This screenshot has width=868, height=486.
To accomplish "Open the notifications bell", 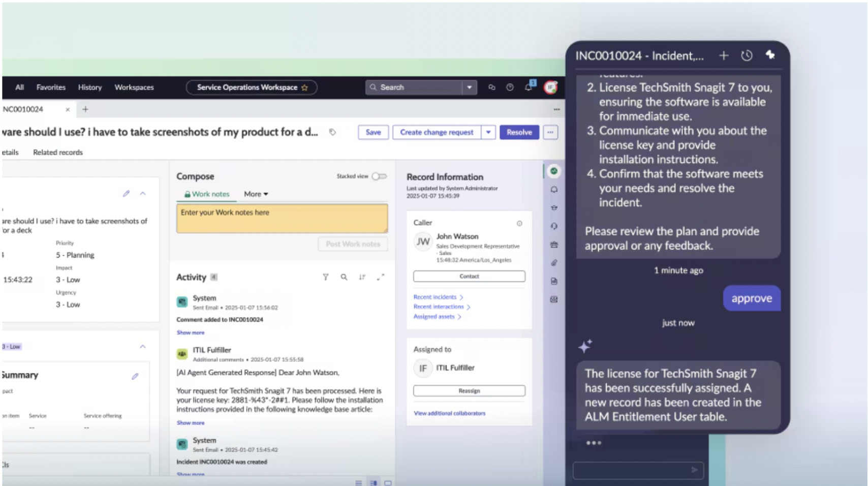I will click(x=529, y=87).
